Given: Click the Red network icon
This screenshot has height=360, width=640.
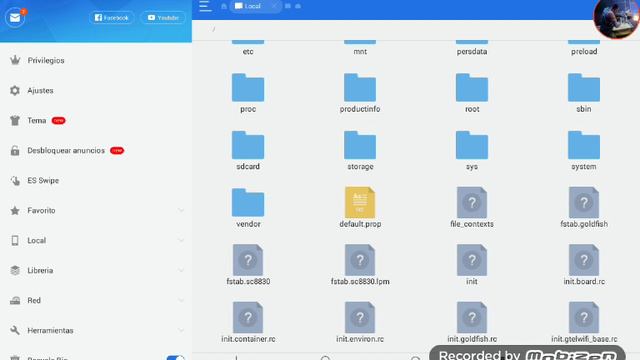Looking at the screenshot, I should [15, 300].
